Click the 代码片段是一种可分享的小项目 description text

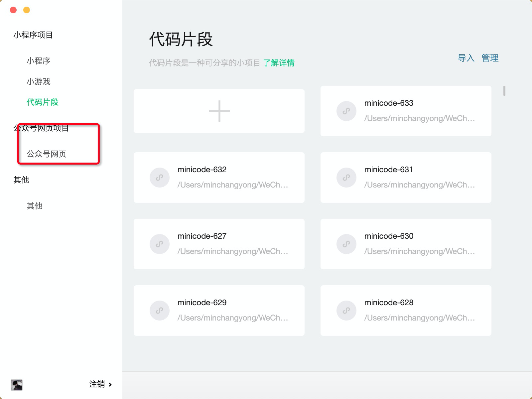[x=204, y=63]
